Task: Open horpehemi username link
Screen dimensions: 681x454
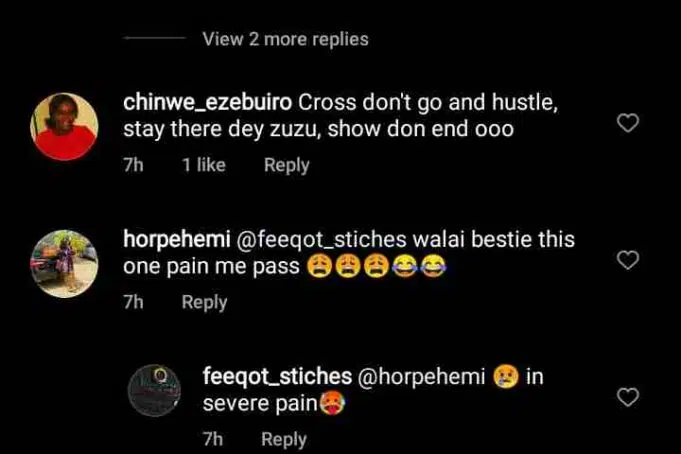Action: pos(177,240)
